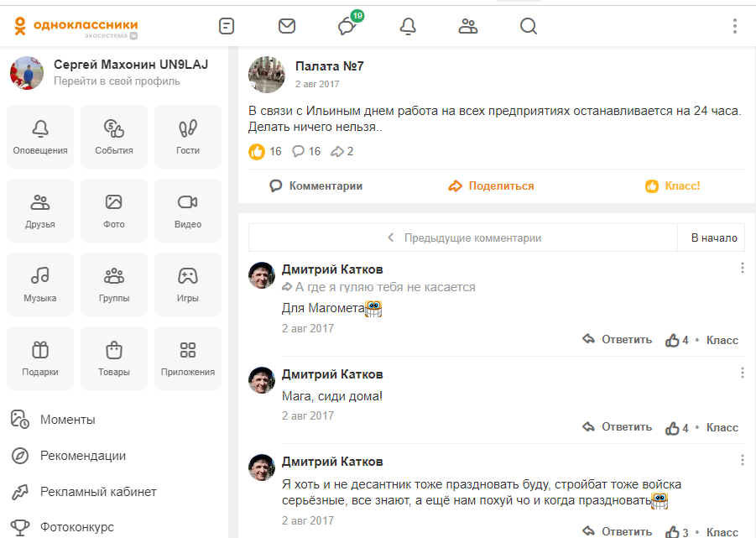The image size is (756, 538).
Task: Open Дмитрий Катков name on 'Мага, сиди дома!' comment
Action: [x=332, y=374]
